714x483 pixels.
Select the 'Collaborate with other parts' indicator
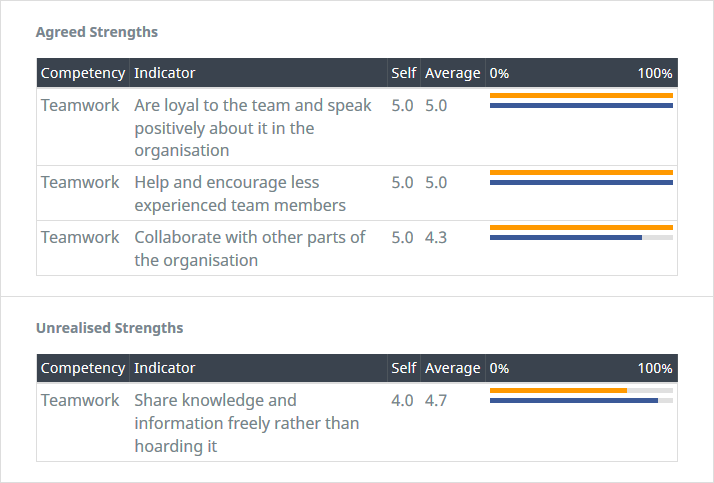pos(250,249)
